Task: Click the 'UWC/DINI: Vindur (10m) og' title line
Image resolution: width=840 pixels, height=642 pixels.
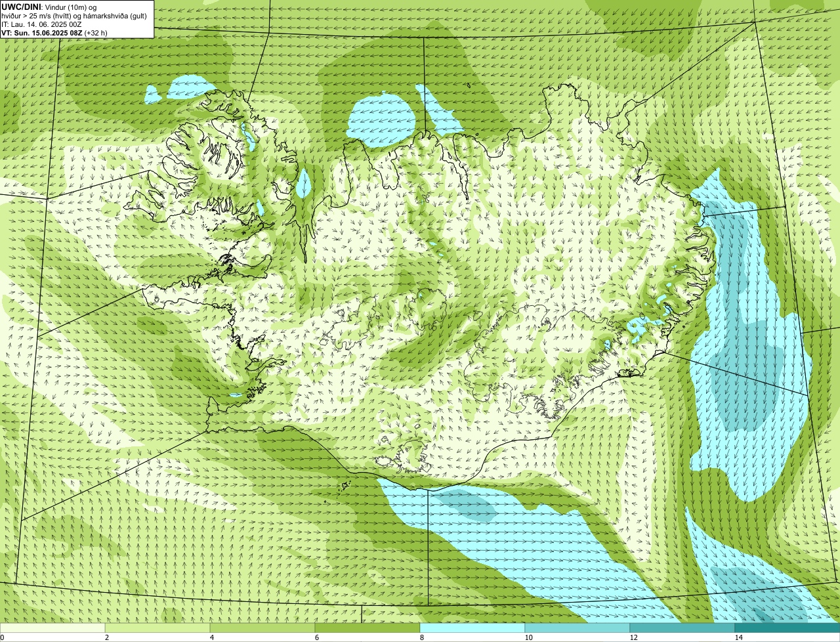Action: pos(49,7)
